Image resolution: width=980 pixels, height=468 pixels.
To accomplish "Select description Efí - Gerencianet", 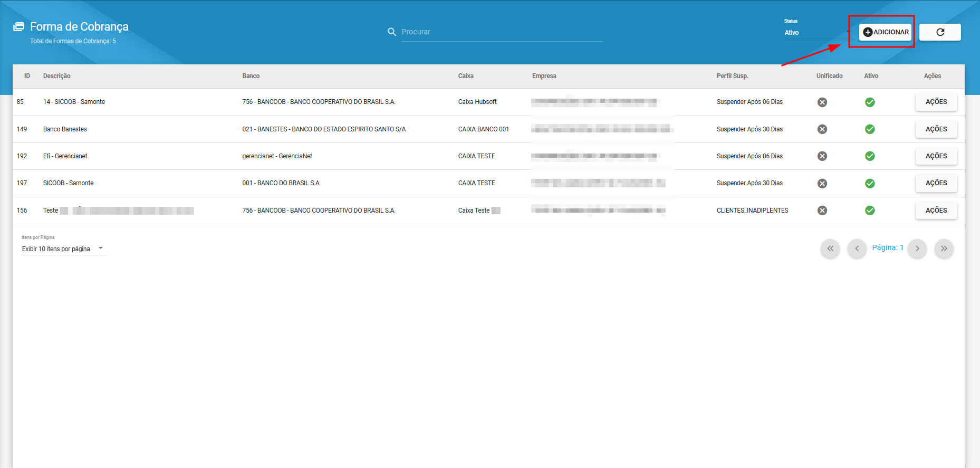I will 65,156.
